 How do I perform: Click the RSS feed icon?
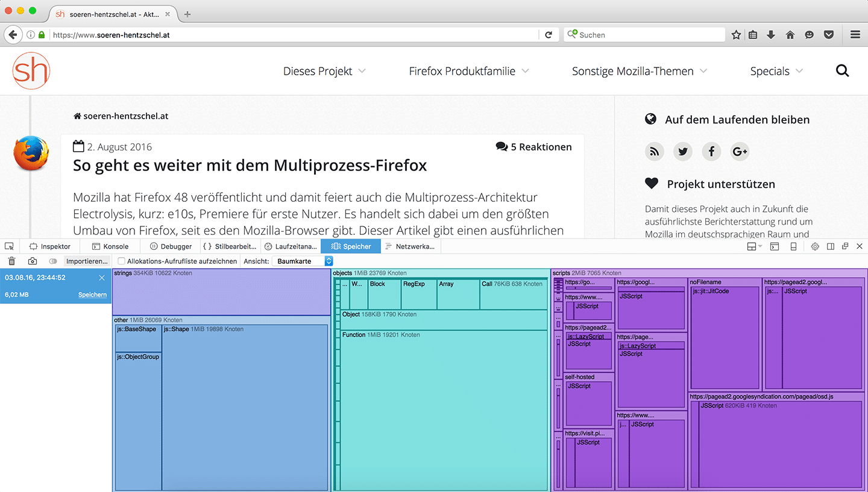pyautogui.click(x=654, y=152)
